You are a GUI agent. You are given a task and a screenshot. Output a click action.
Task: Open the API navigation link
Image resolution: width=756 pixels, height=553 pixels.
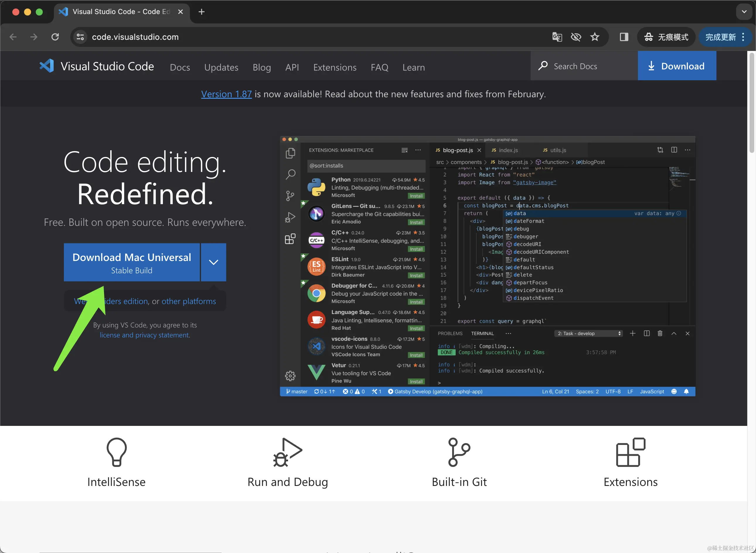pos(292,67)
